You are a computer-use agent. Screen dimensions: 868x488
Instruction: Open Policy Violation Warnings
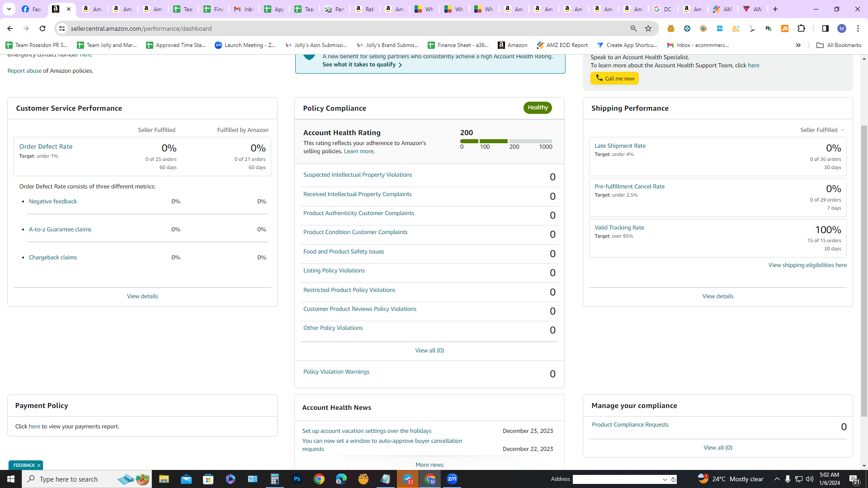(336, 372)
